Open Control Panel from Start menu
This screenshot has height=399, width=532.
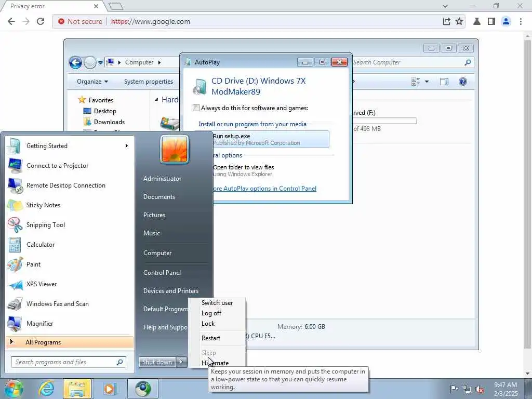coord(162,273)
